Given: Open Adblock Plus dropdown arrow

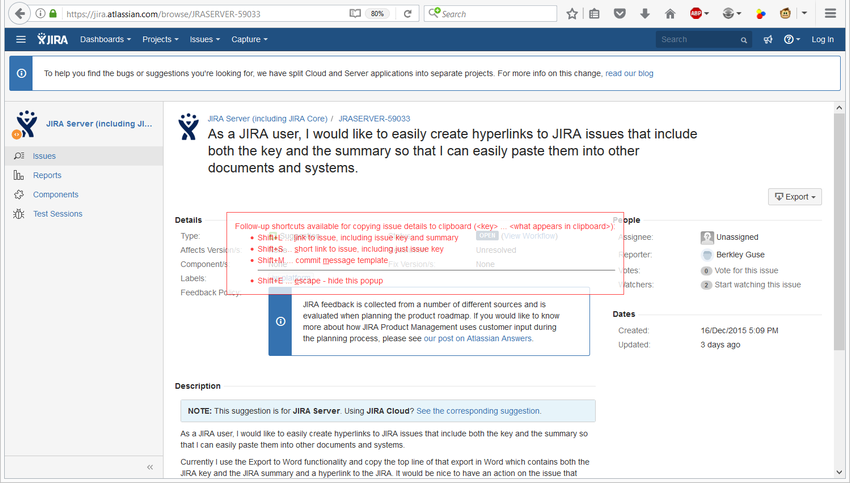Looking at the screenshot, I should click(706, 14).
